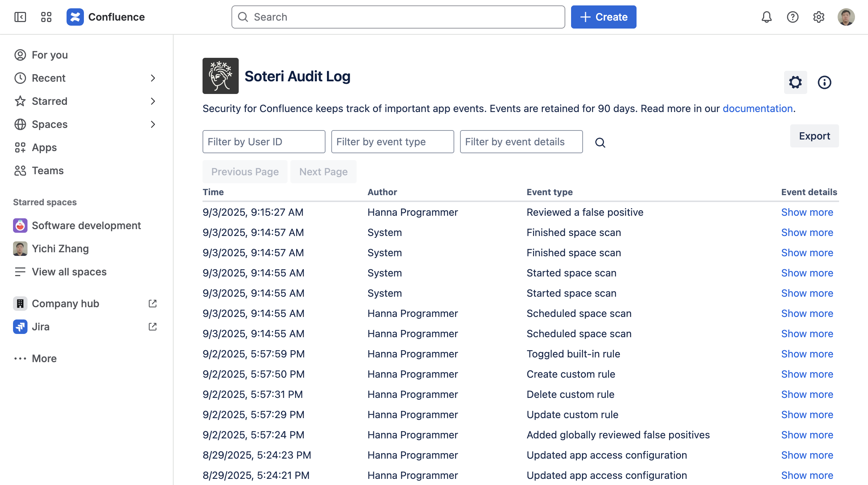This screenshot has height=485, width=868.
Task: Open the help question mark icon
Action: (x=792, y=17)
